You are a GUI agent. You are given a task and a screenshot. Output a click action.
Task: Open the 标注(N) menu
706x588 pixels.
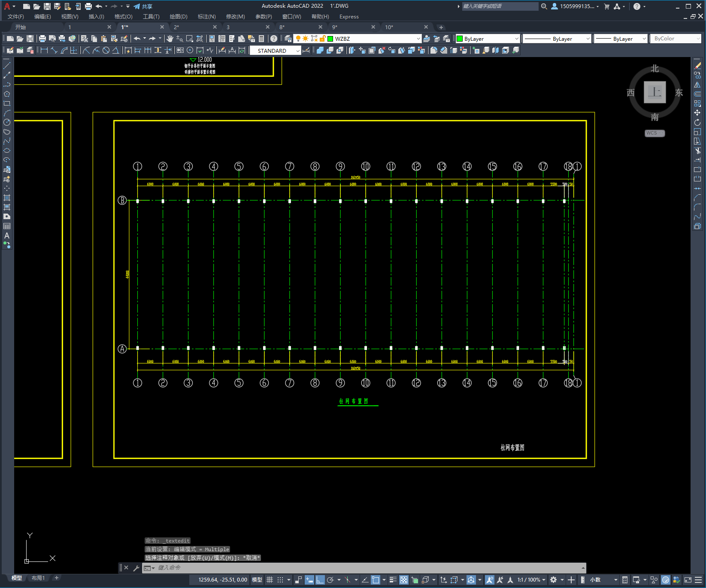point(206,17)
